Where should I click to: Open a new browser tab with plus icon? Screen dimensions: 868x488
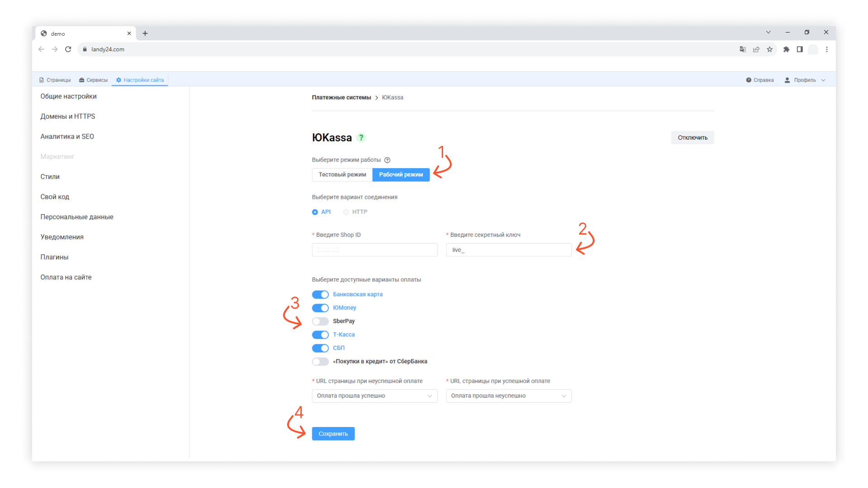tap(145, 33)
